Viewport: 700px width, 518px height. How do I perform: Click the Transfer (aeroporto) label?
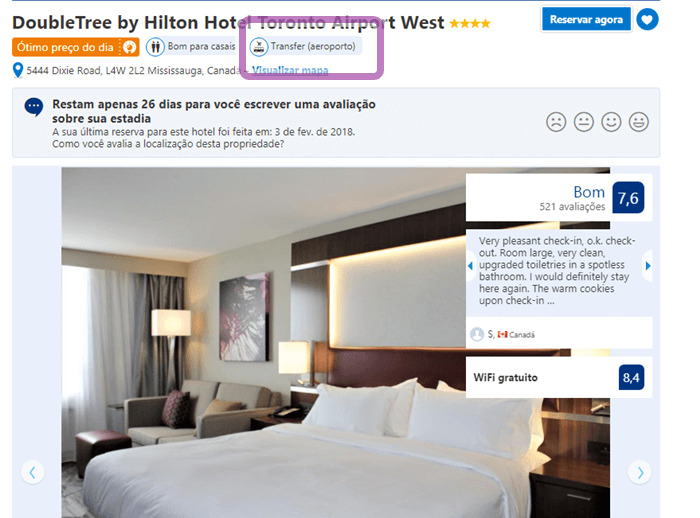coord(313,46)
